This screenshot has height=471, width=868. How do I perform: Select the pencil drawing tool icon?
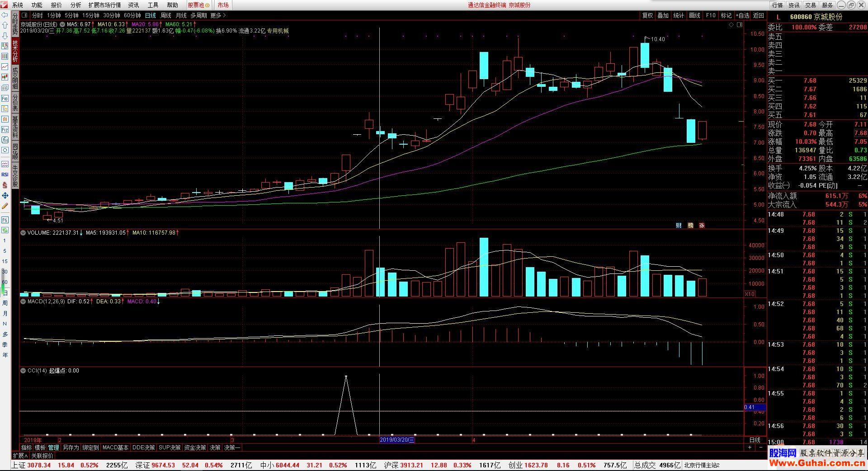click(5, 206)
